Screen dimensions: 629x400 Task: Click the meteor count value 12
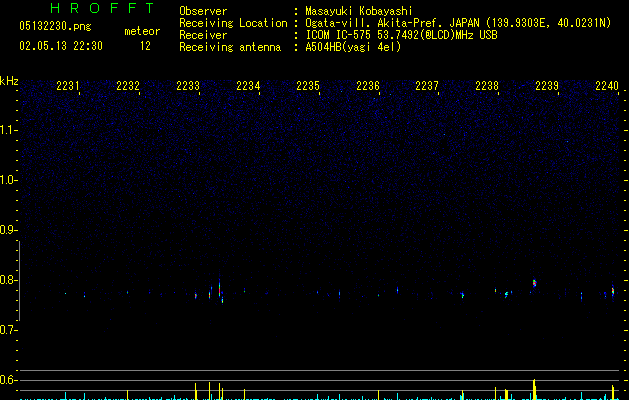click(145, 46)
